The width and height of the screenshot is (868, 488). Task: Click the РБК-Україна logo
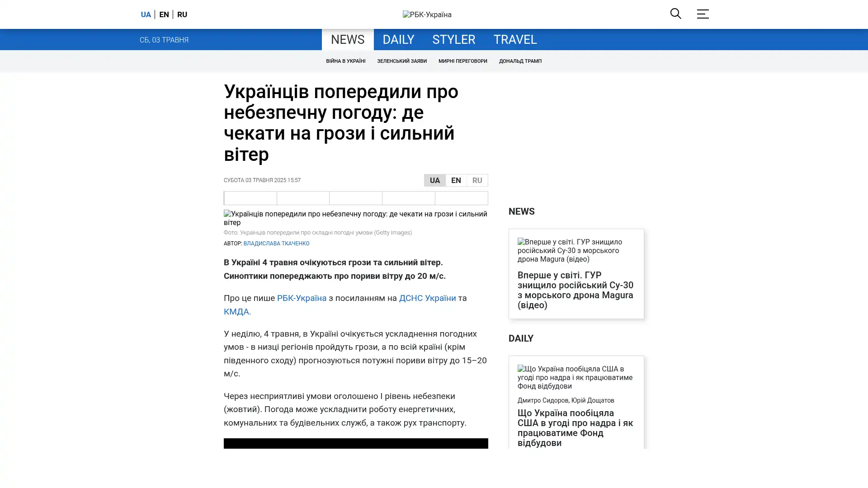coord(427,14)
